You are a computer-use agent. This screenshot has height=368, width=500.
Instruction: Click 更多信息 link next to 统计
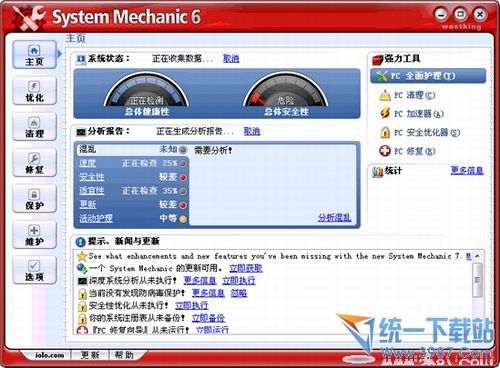(467, 170)
